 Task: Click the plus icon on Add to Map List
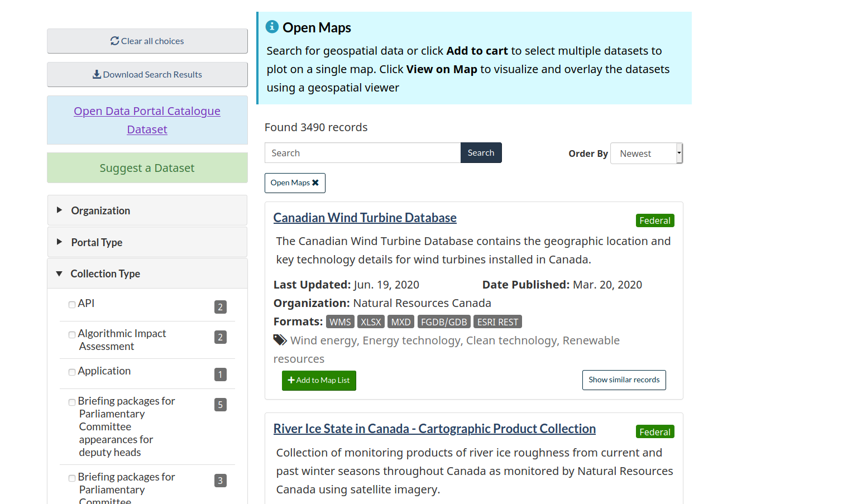click(291, 380)
